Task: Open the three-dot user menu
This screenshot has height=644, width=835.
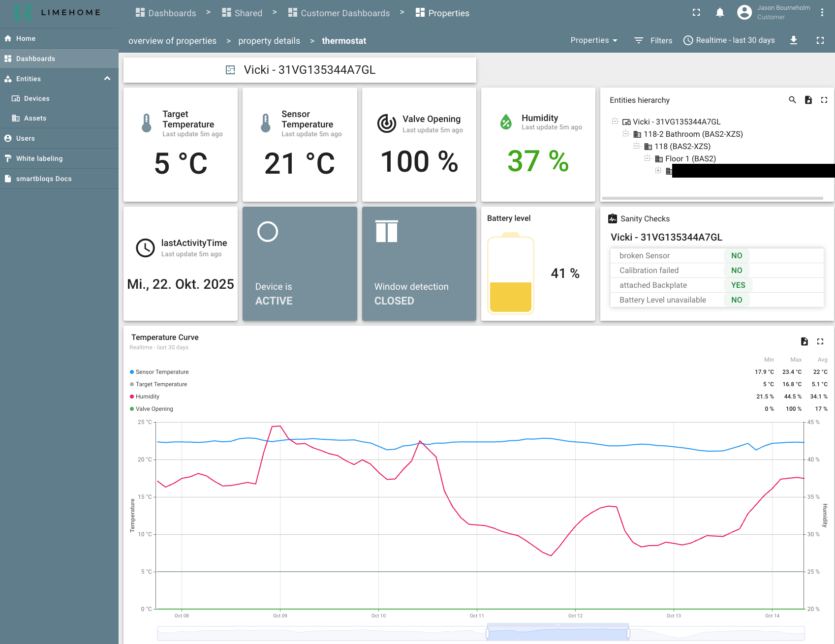Action: point(822,13)
